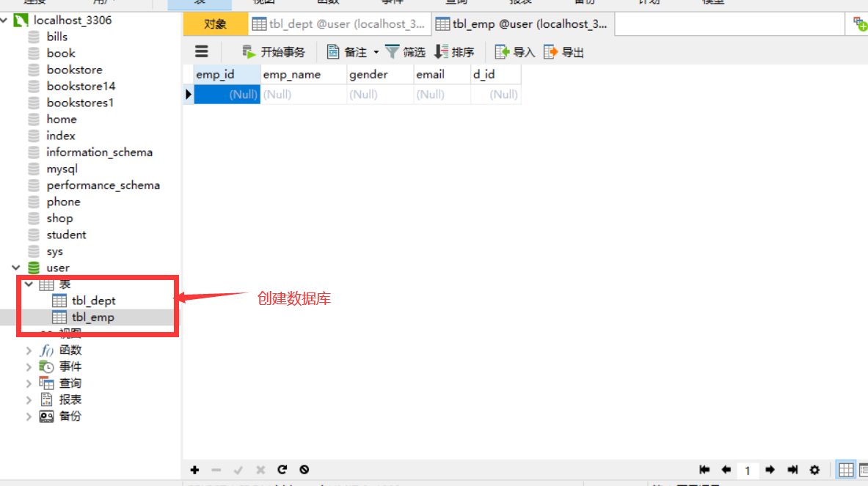868x486 pixels.
Task: Open the bookstore database
Action: click(x=74, y=70)
